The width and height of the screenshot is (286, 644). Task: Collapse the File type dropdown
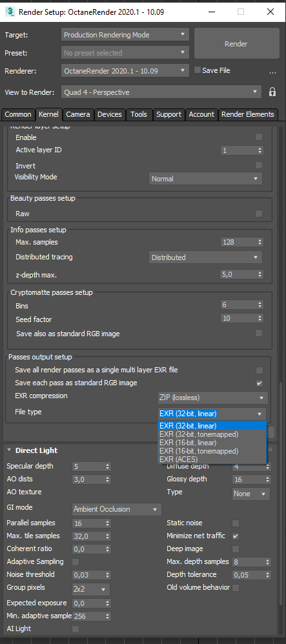tap(212, 414)
